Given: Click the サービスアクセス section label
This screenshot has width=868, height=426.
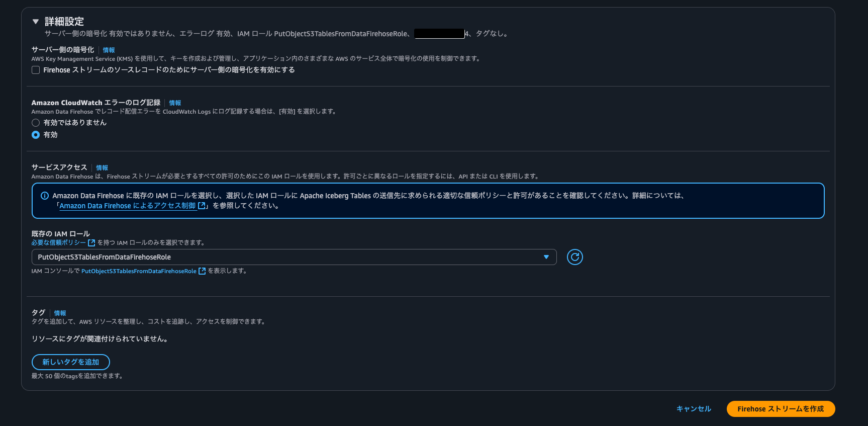Looking at the screenshot, I should click(x=59, y=167).
